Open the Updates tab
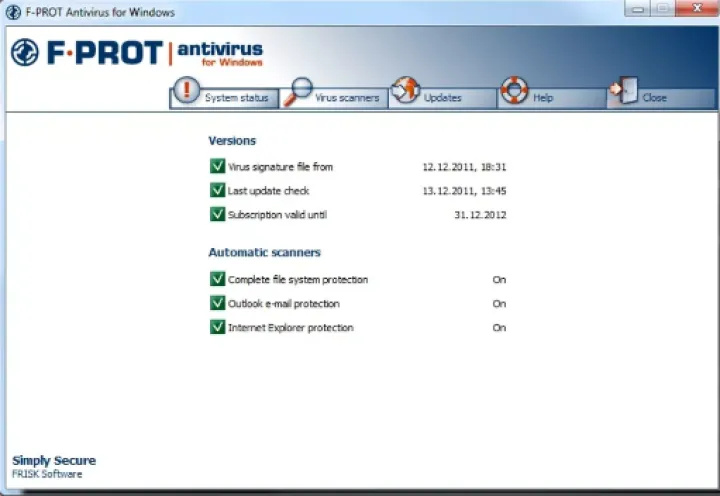Image resolution: width=720 pixels, height=496 pixels. coord(442,98)
